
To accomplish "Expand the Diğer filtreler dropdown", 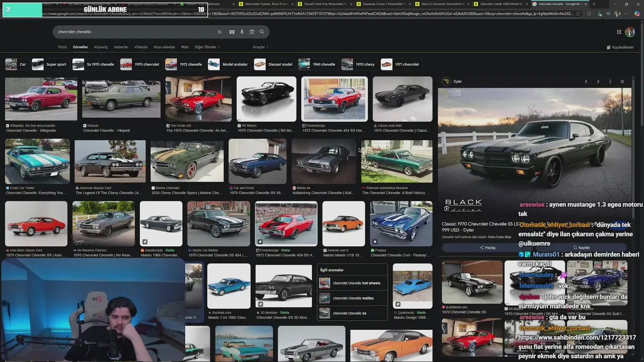I will 207,47.
